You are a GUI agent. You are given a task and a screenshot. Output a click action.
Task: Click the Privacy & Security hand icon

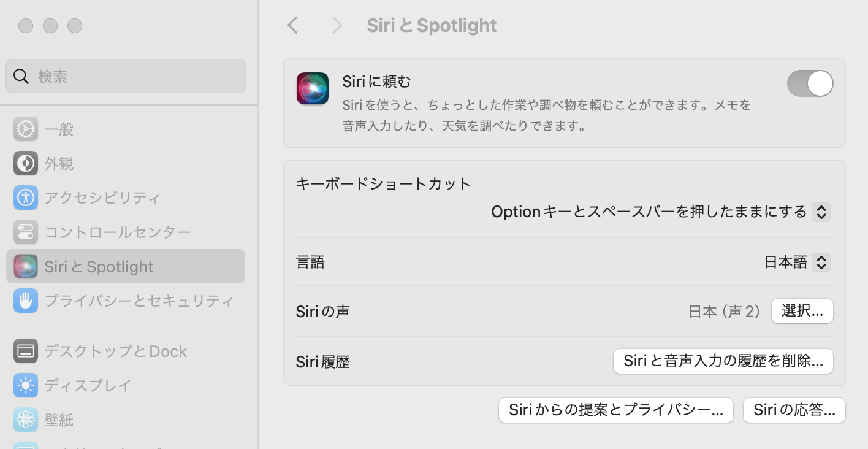coord(26,301)
